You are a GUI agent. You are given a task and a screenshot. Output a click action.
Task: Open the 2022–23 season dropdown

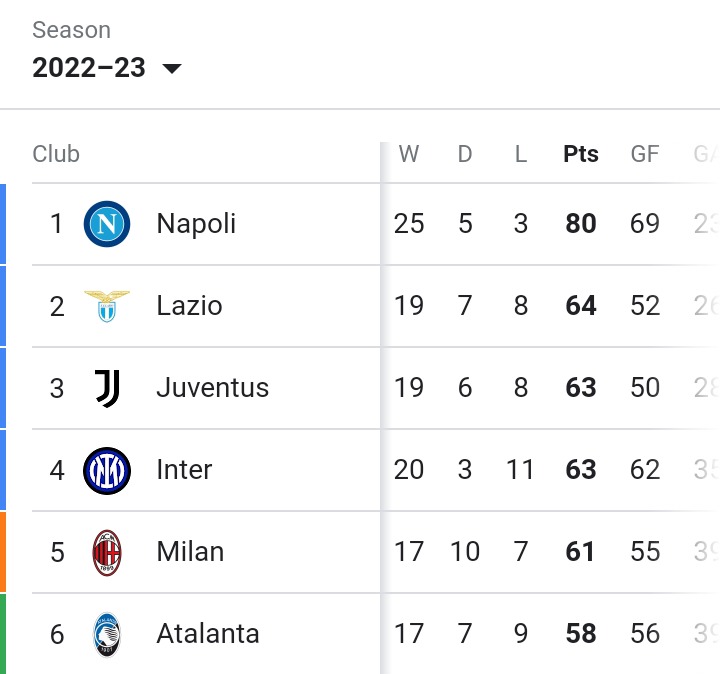click(x=107, y=67)
